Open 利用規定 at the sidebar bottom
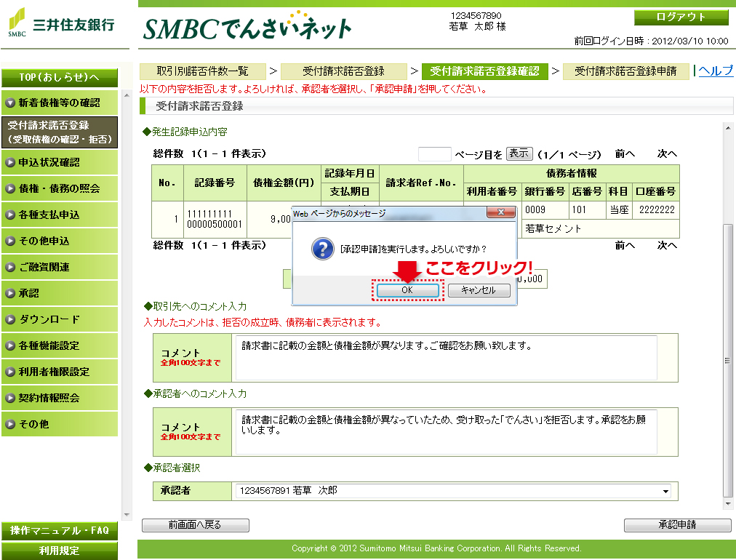Image resolution: width=736 pixels, height=560 pixels. pos(60,551)
